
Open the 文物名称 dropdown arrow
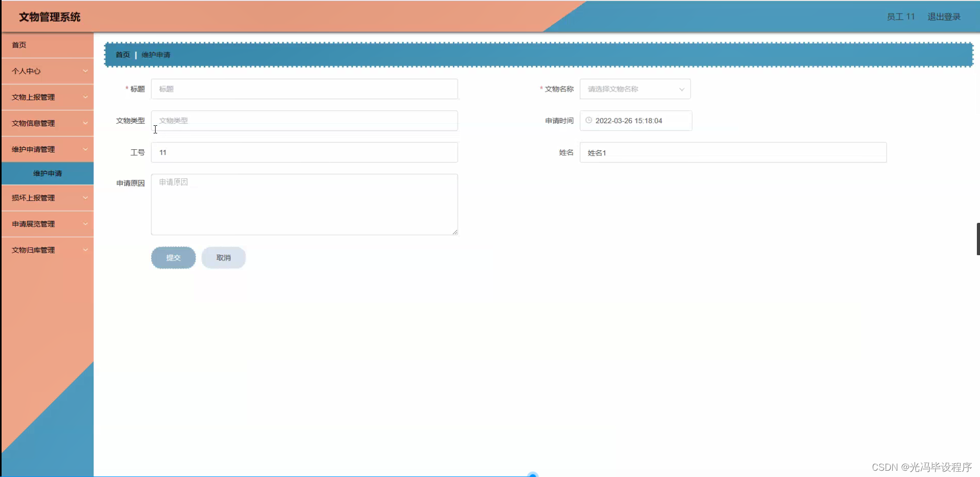click(682, 89)
